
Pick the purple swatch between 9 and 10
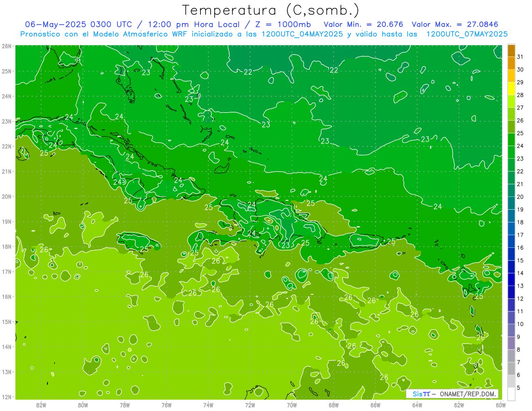[511, 331]
